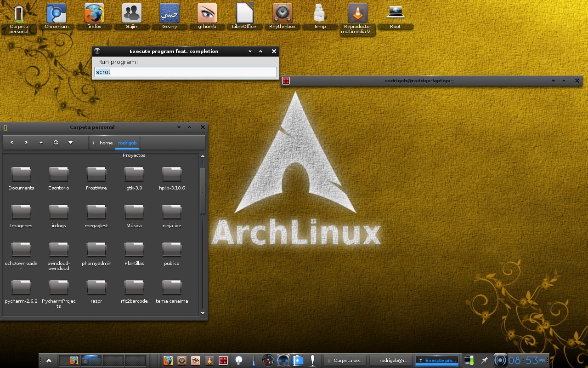
Task: Shade the Execute program window with down arrow
Action: pos(250,52)
